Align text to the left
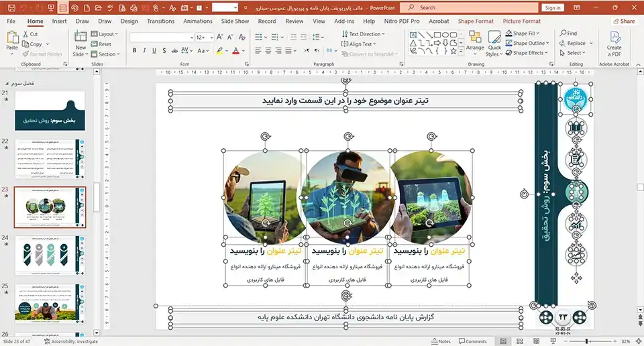Image resolution: width=644 pixels, height=346 pixels. [x=258, y=50]
